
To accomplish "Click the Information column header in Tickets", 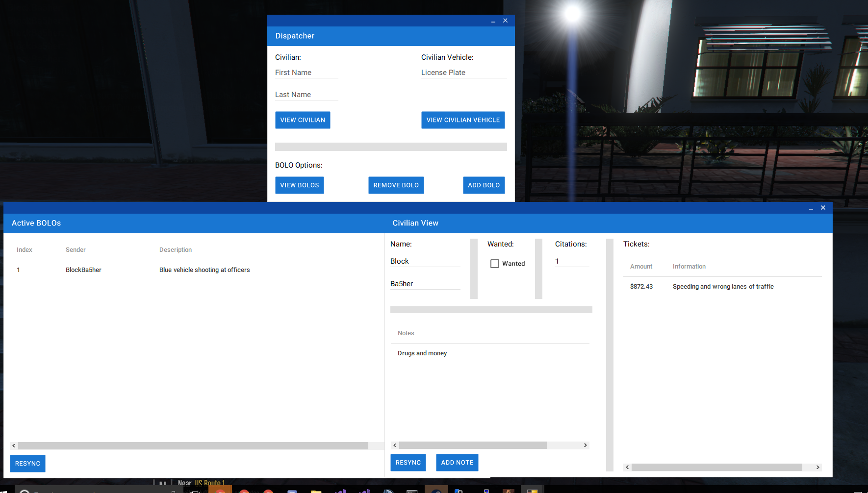I will click(x=689, y=267).
